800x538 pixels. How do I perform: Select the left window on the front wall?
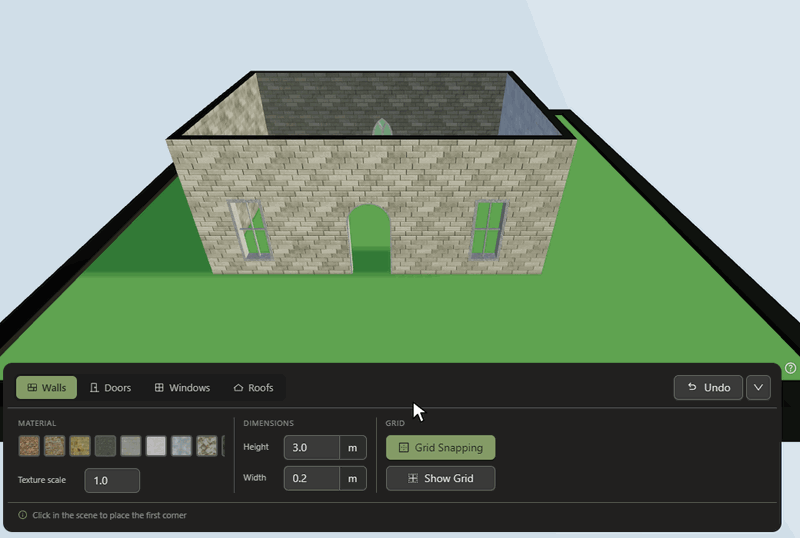[250, 230]
